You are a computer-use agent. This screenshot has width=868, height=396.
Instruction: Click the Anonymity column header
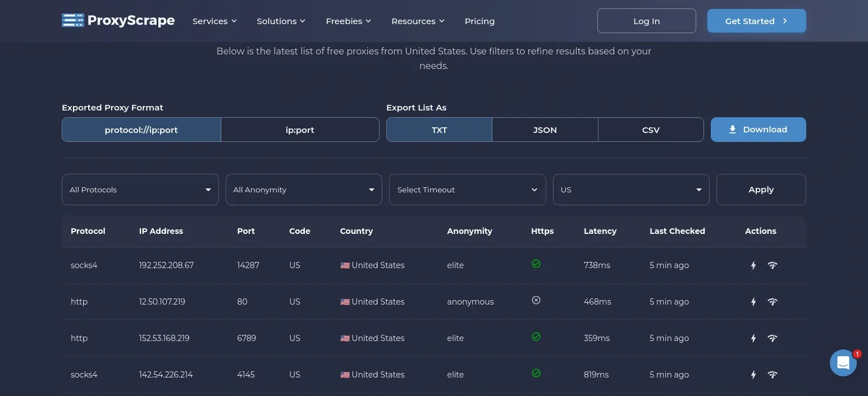469,231
